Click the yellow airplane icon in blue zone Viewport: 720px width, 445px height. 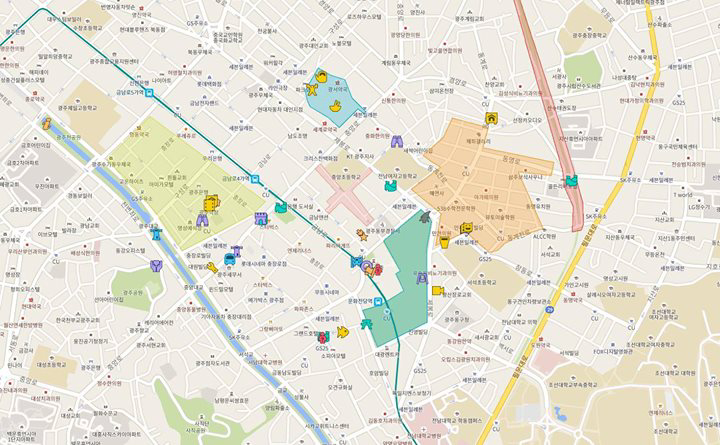point(312,90)
